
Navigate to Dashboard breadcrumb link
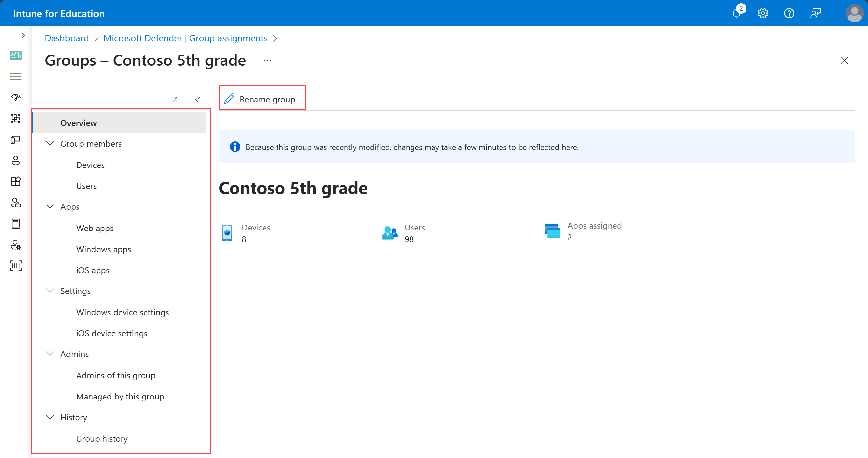coord(65,38)
